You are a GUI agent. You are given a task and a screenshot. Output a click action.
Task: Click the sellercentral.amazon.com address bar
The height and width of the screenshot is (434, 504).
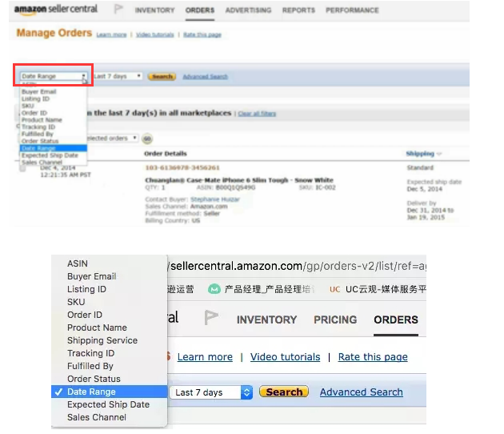click(297, 267)
